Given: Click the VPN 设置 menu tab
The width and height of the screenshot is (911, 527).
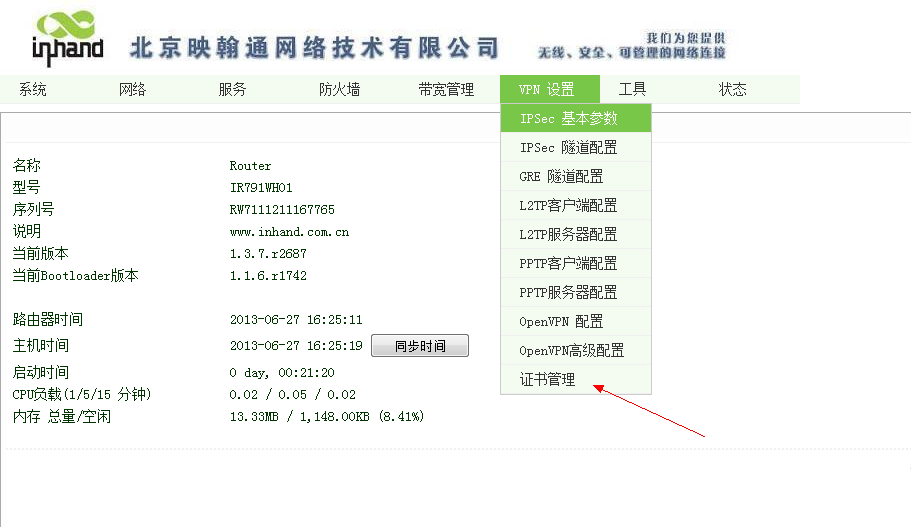Looking at the screenshot, I should tap(547, 90).
